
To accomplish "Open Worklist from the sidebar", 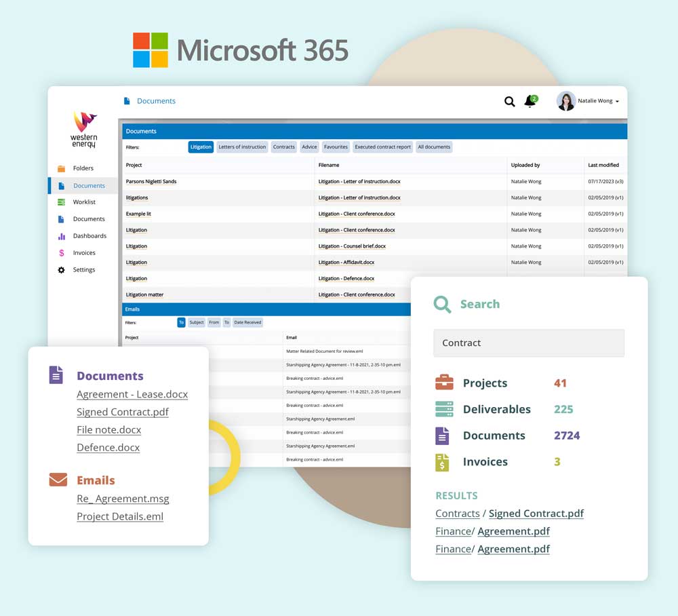I will point(84,202).
